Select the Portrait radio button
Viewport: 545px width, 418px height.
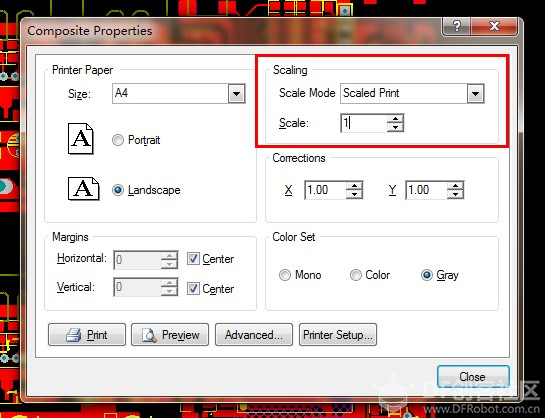pos(118,140)
